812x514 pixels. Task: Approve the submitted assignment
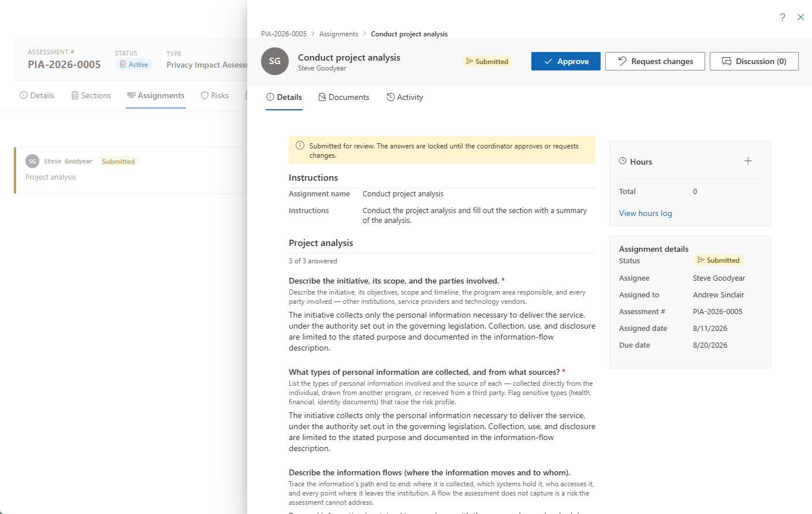[x=566, y=61]
